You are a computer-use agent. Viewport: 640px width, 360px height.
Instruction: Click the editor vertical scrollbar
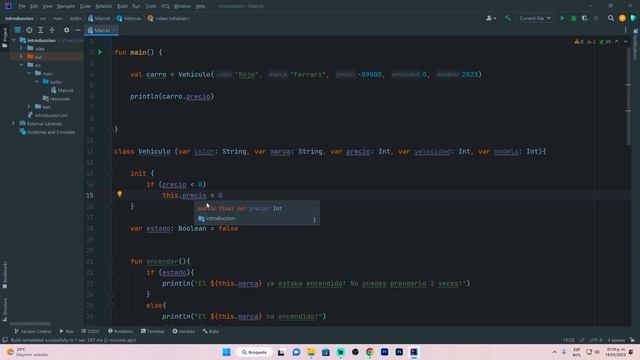628,96
